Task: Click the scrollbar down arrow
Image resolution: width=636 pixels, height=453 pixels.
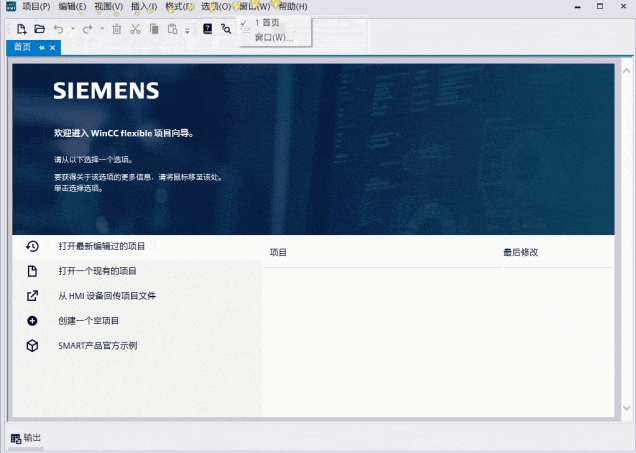Action: [626, 408]
